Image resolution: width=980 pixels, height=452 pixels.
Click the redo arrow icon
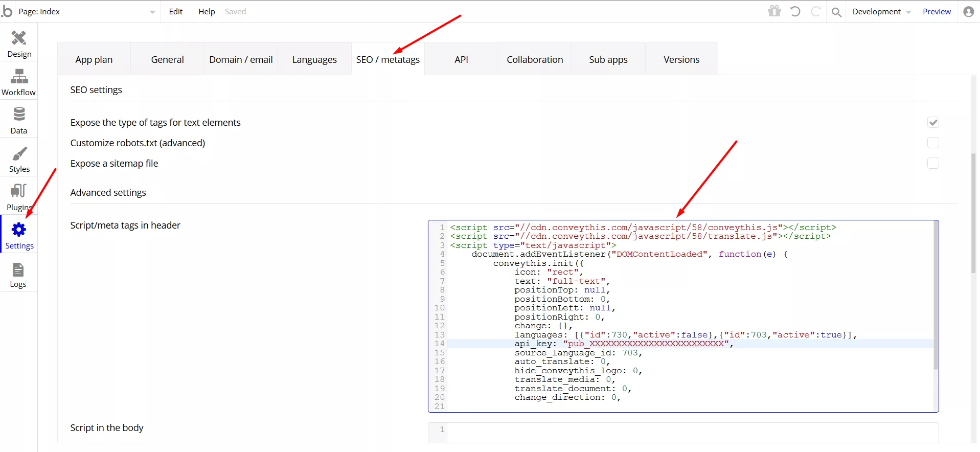tap(816, 11)
